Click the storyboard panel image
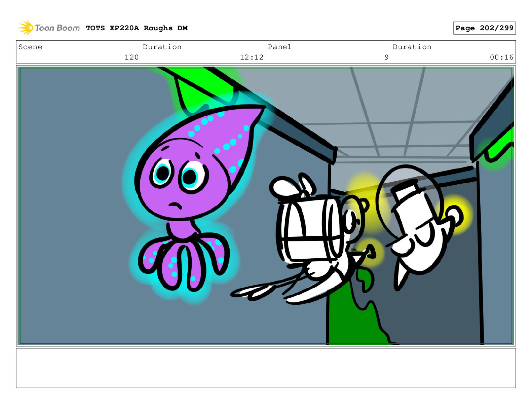 click(266, 206)
